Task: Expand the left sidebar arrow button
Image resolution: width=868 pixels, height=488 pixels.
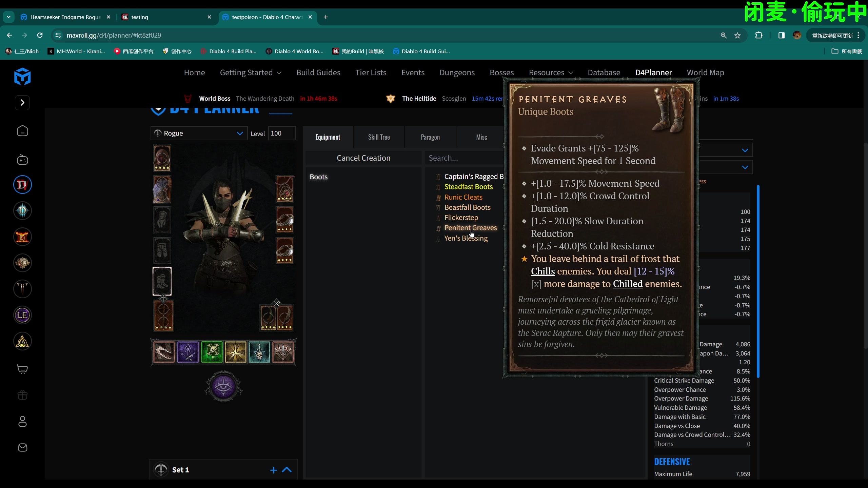Action: [x=22, y=103]
